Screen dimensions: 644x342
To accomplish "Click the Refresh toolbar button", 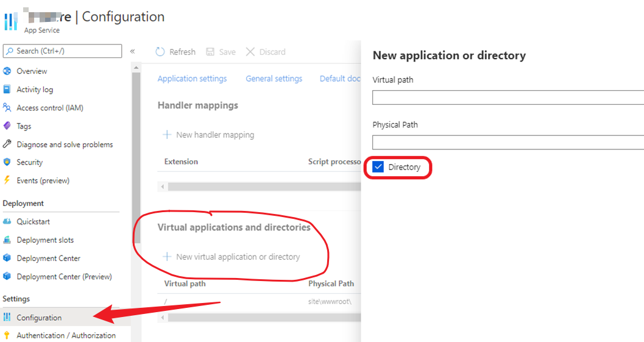I will click(175, 52).
